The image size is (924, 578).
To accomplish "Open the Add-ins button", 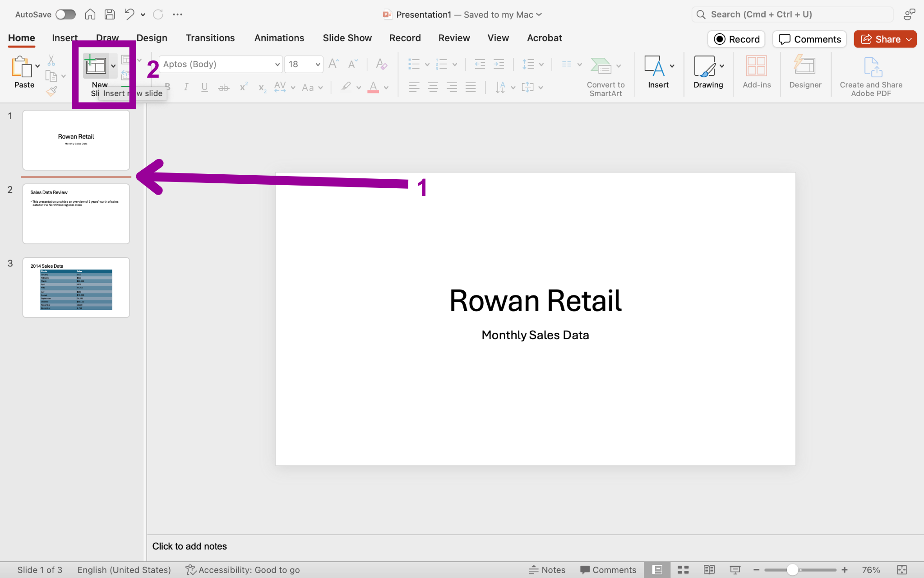I will point(757,72).
